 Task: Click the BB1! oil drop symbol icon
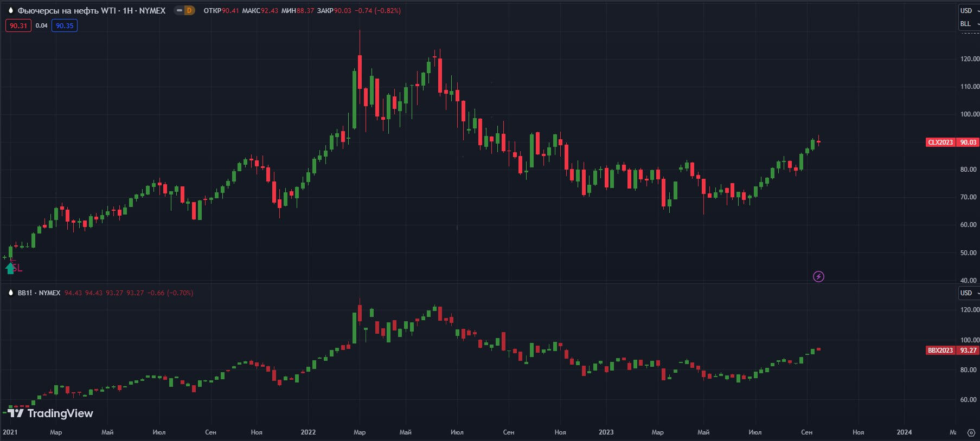(10, 293)
